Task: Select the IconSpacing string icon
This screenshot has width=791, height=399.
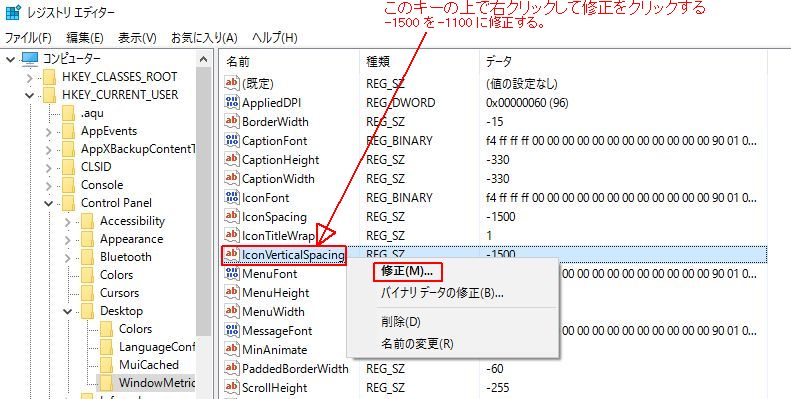Action: (x=232, y=216)
